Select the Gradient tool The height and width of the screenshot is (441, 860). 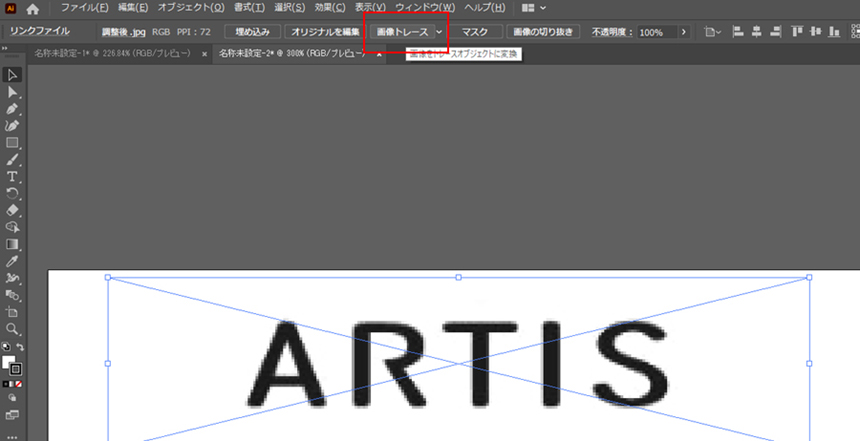[12, 244]
